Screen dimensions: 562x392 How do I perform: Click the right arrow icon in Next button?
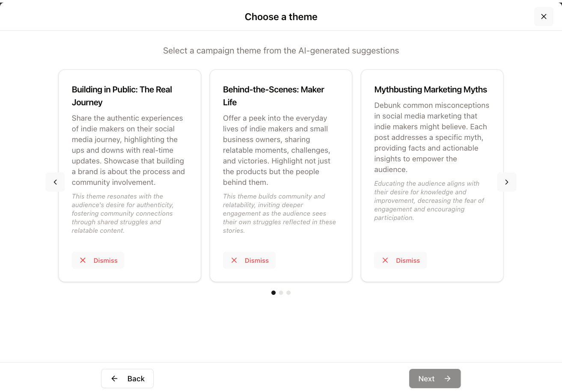point(448,378)
